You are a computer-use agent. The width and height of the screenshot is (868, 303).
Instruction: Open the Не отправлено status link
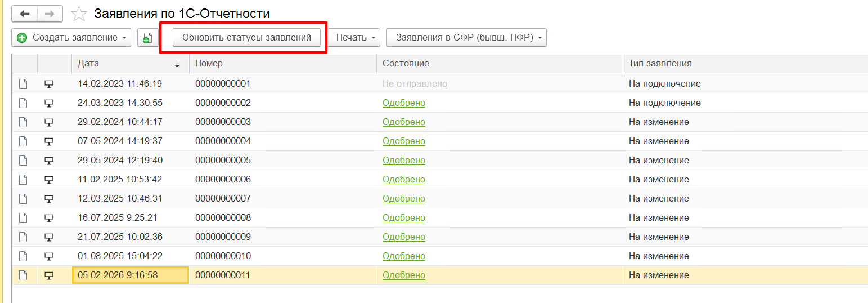tap(415, 84)
